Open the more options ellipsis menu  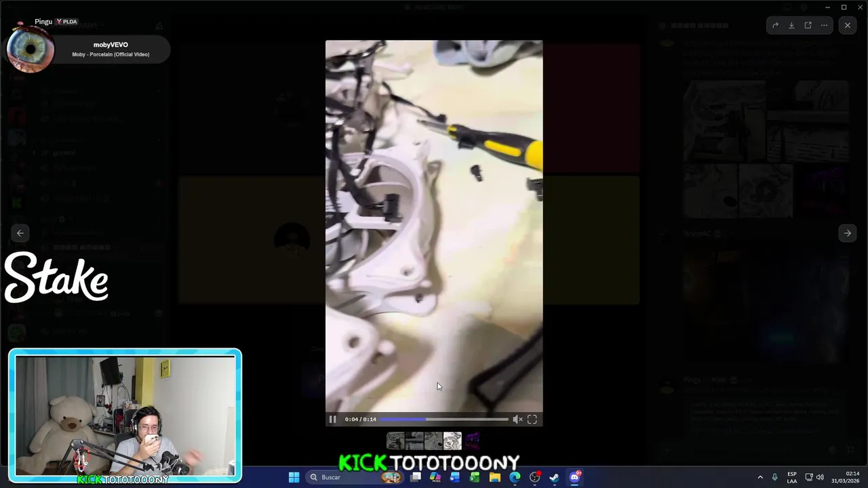click(x=824, y=25)
